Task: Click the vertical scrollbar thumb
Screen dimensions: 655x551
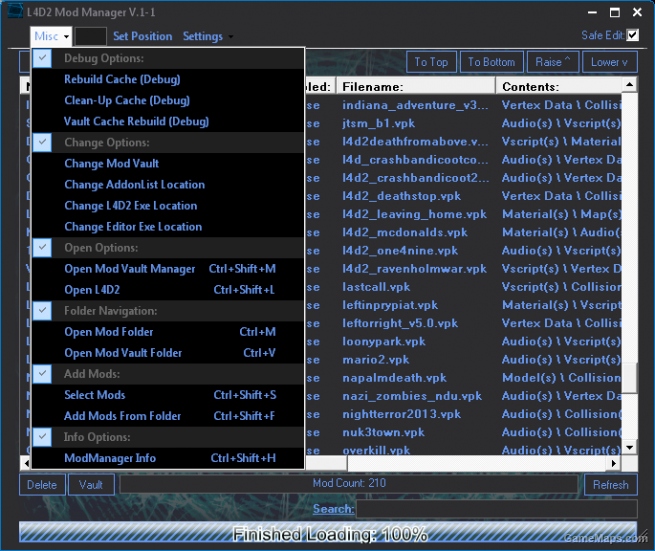Action: pyautogui.click(x=629, y=378)
